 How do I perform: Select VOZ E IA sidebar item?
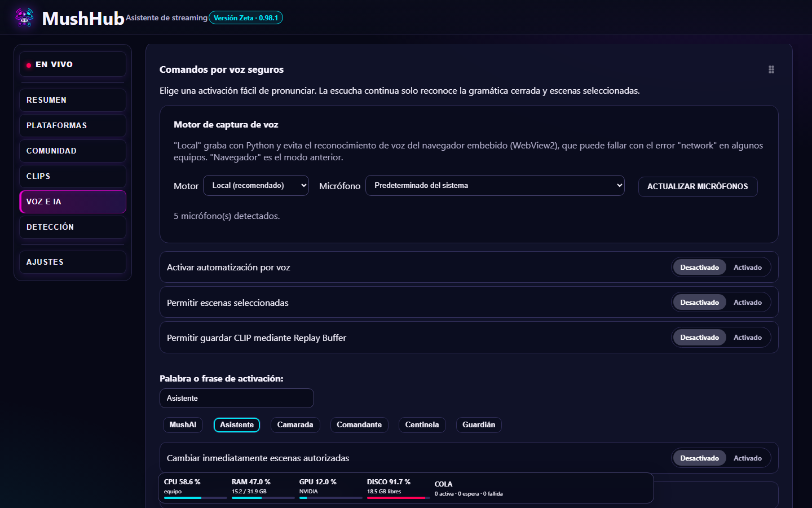coord(73,202)
